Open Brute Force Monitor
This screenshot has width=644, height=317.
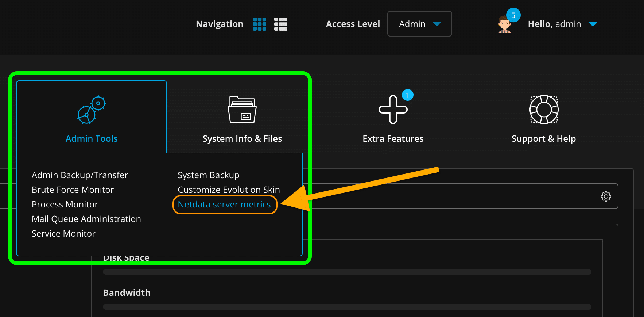click(73, 190)
